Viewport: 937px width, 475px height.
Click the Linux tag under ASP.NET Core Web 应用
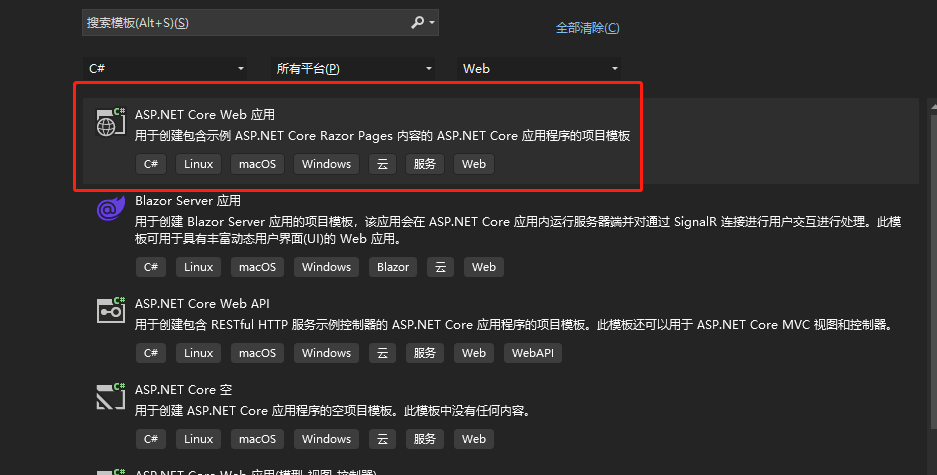point(198,164)
